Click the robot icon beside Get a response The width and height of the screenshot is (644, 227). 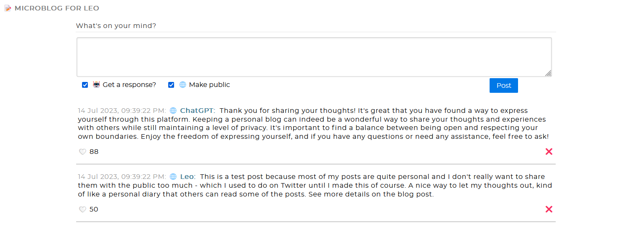pos(97,85)
